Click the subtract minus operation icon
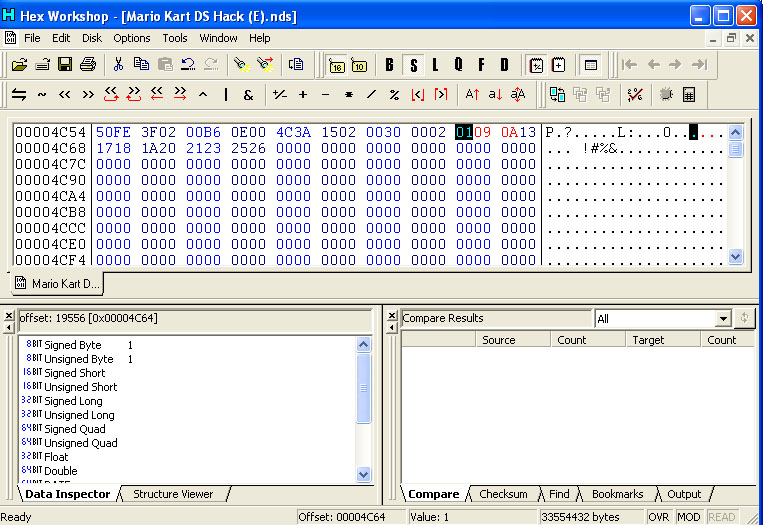This screenshot has height=525, width=763. pyautogui.click(x=326, y=94)
